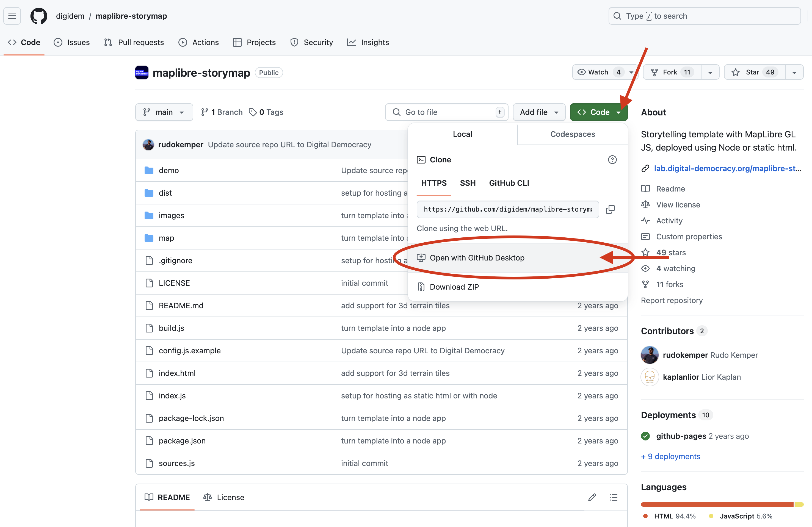The width and height of the screenshot is (812, 527).
Task: Open Actions via its play icon
Action: [x=183, y=42]
